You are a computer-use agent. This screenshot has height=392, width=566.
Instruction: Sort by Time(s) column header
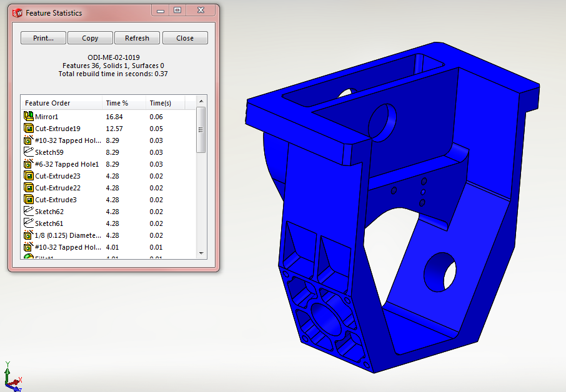pos(166,103)
